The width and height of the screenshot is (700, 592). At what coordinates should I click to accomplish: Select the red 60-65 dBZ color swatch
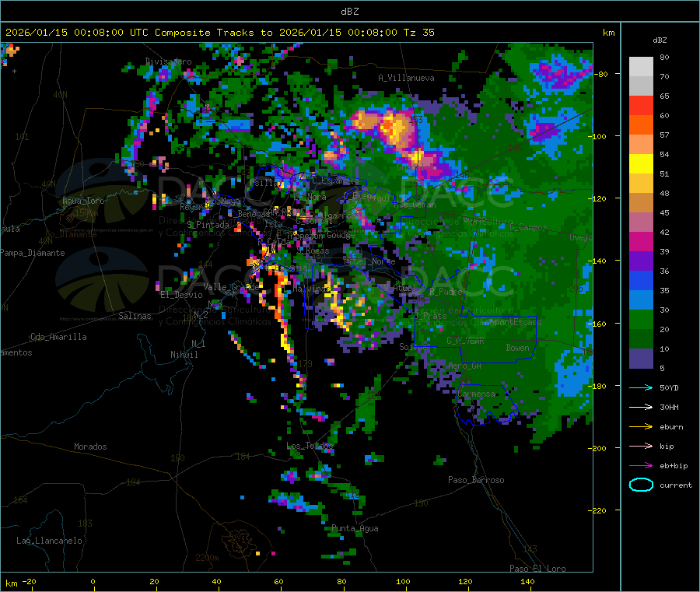[641, 105]
